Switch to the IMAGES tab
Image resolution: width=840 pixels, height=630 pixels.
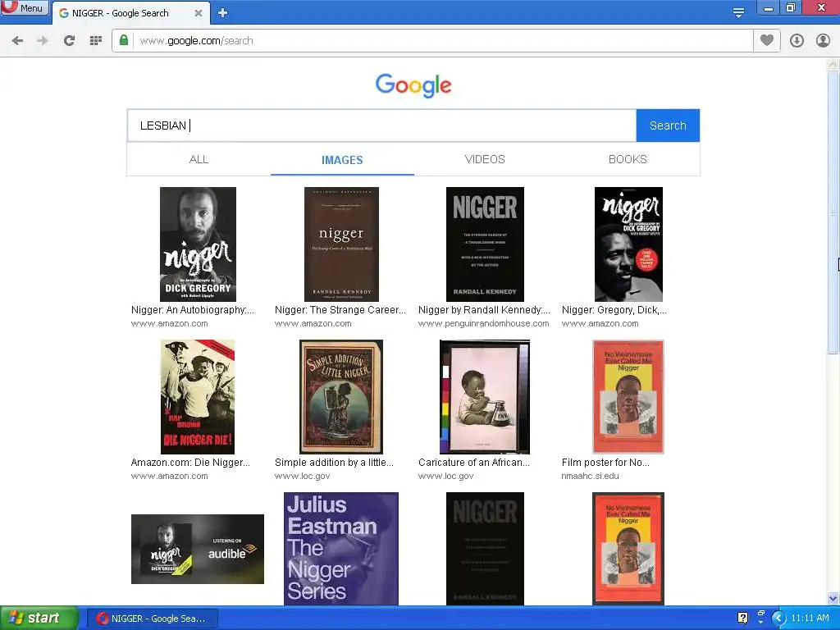coord(342,160)
